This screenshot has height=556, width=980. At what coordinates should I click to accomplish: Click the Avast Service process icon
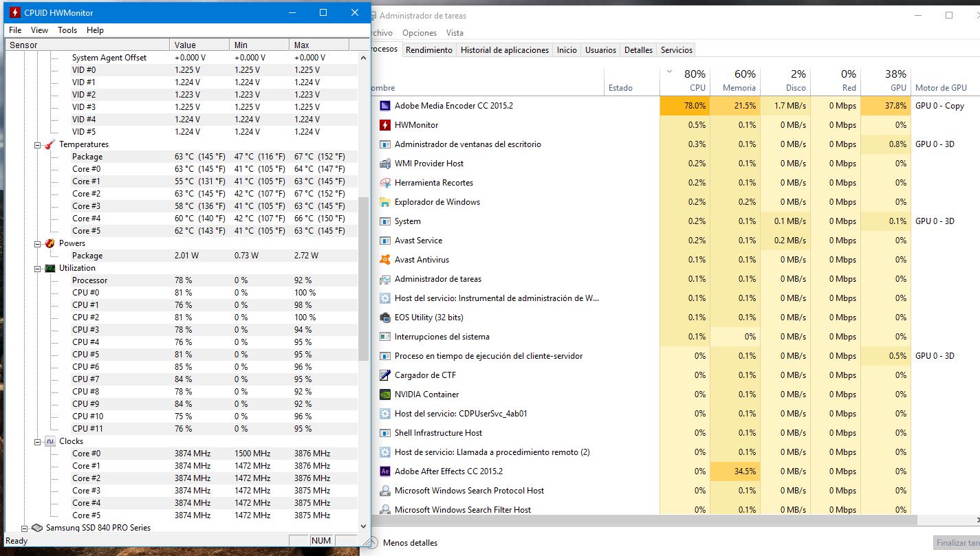385,241
